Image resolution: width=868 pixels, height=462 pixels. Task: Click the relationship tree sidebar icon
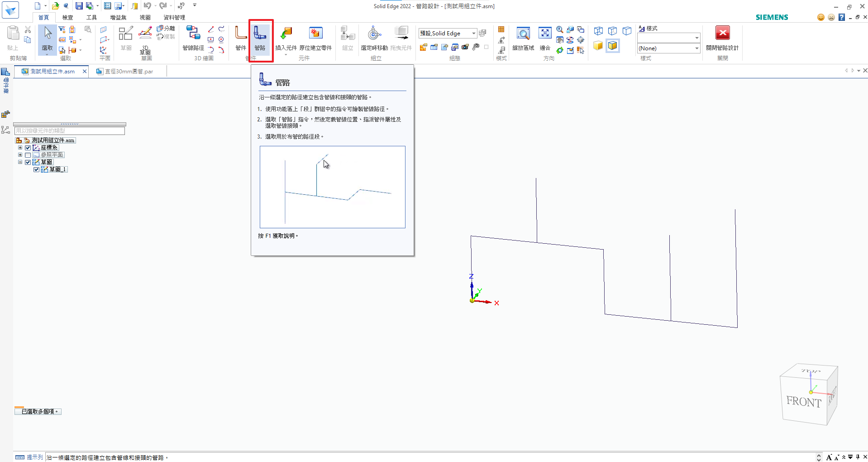click(5, 130)
